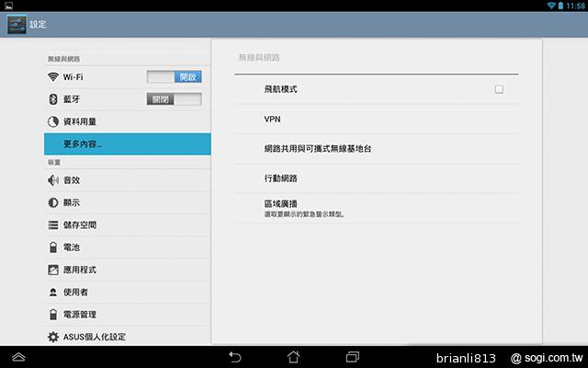Open the 使用者 users entry
Viewport: 588px width, 368px height.
tap(128, 293)
